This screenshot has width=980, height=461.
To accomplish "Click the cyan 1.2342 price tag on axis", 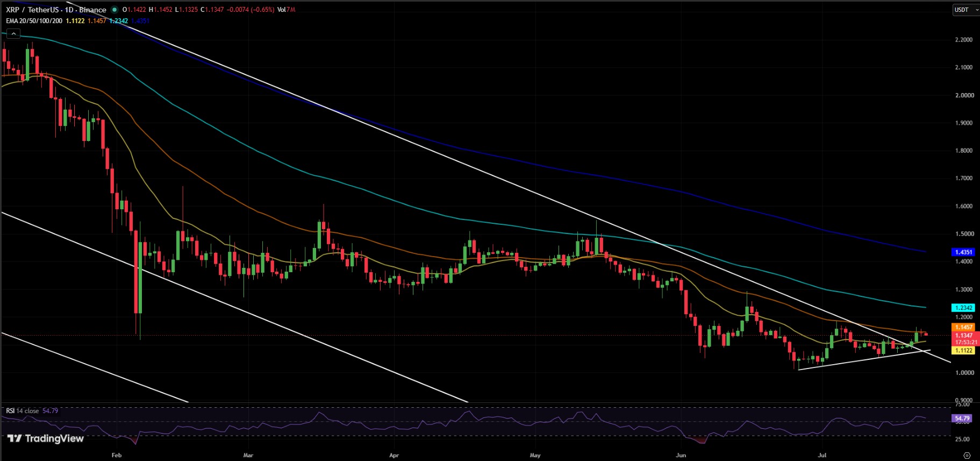I will pos(963,308).
